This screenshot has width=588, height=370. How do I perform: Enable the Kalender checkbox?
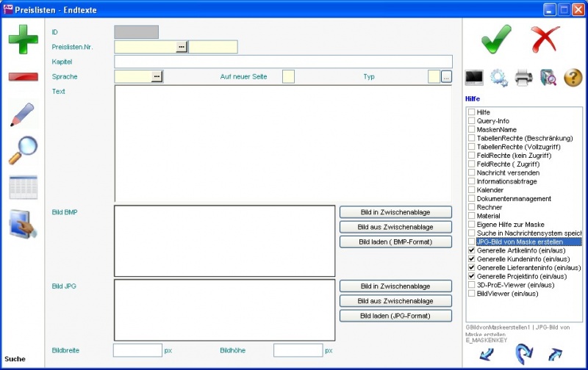coord(472,190)
